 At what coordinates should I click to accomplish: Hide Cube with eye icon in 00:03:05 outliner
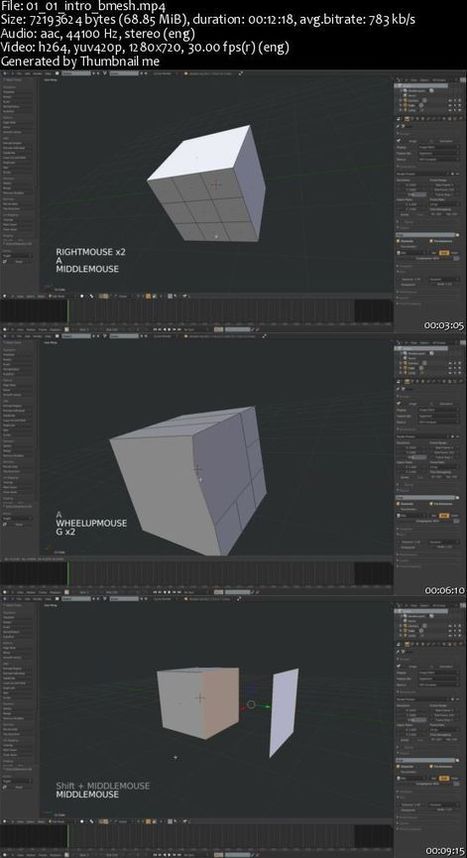click(x=450, y=105)
